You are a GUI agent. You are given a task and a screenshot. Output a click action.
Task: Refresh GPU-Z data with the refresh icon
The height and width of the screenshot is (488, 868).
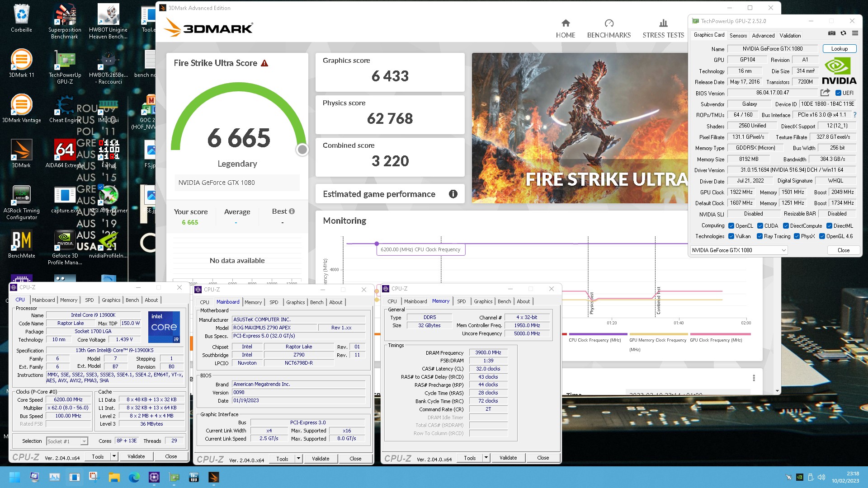(x=843, y=33)
